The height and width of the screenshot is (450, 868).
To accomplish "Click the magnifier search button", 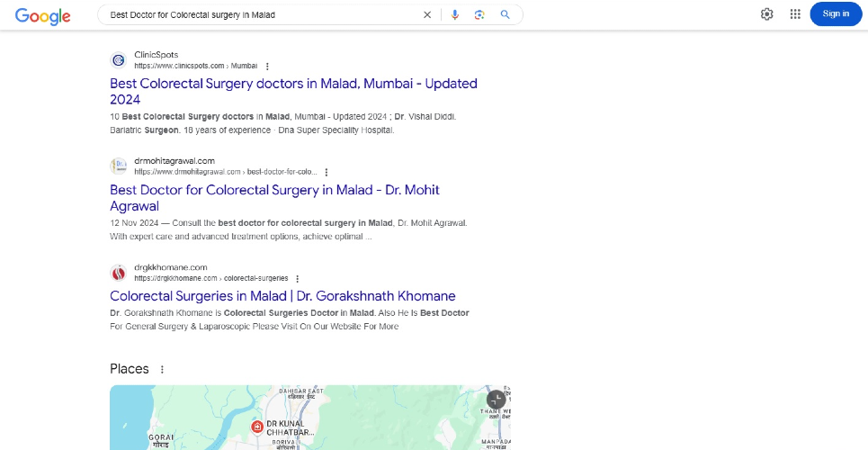I will (505, 15).
